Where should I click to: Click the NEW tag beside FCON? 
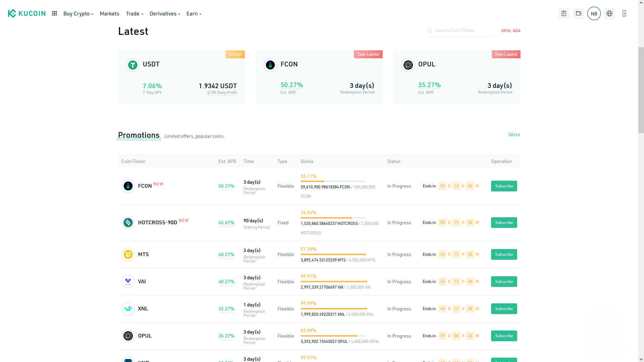click(x=158, y=184)
